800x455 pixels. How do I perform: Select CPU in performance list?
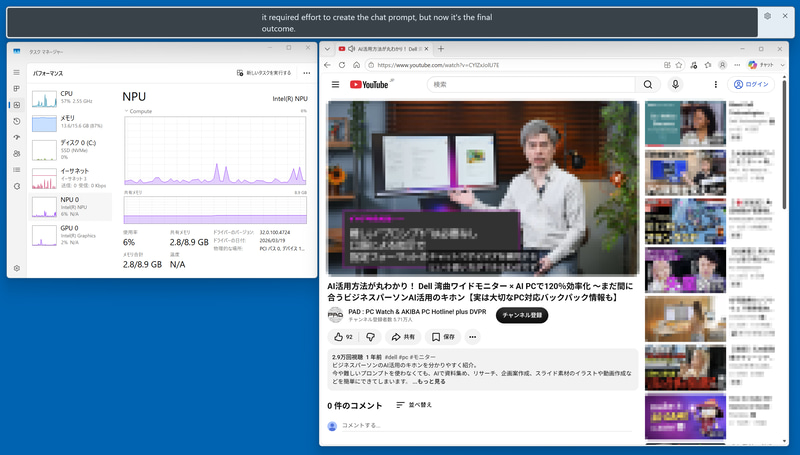point(70,98)
